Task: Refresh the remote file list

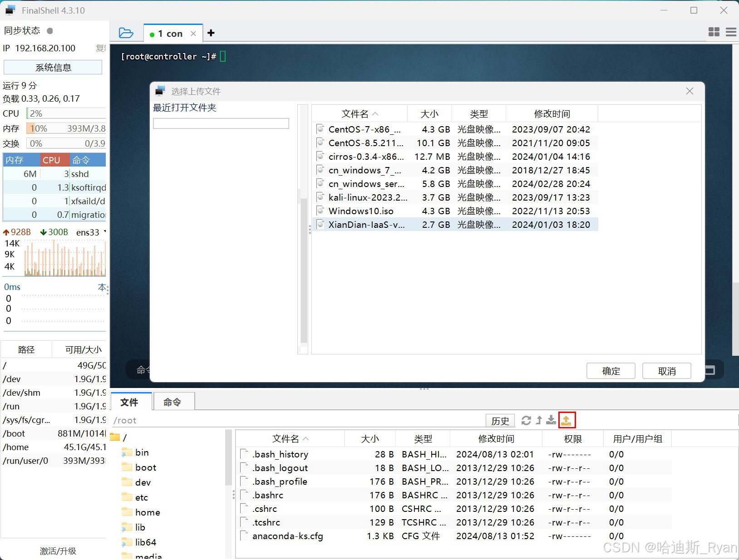Action: click(526, 420)
